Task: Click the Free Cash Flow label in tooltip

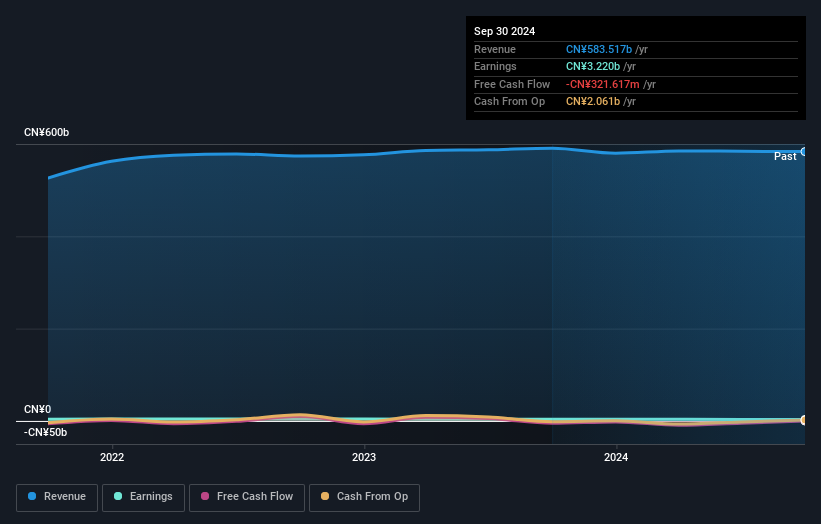Action: click(512, 84)
